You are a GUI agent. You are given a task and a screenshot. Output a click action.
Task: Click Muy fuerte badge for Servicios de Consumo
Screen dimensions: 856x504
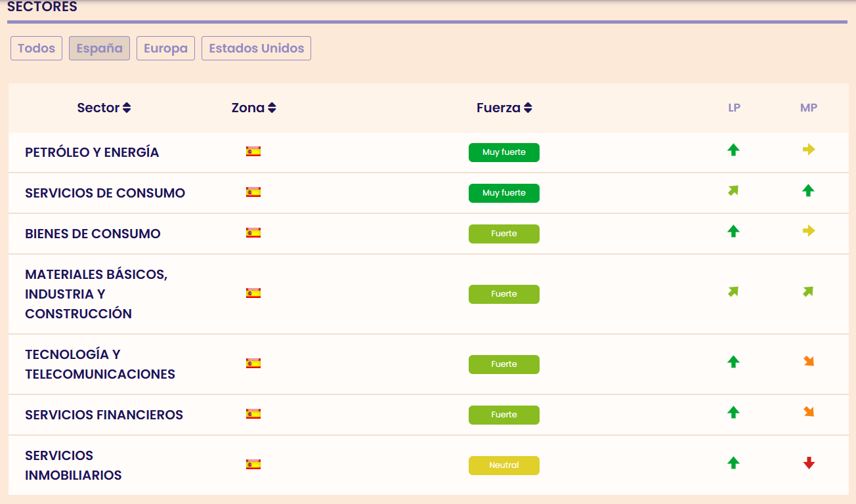tap(504, 193)
